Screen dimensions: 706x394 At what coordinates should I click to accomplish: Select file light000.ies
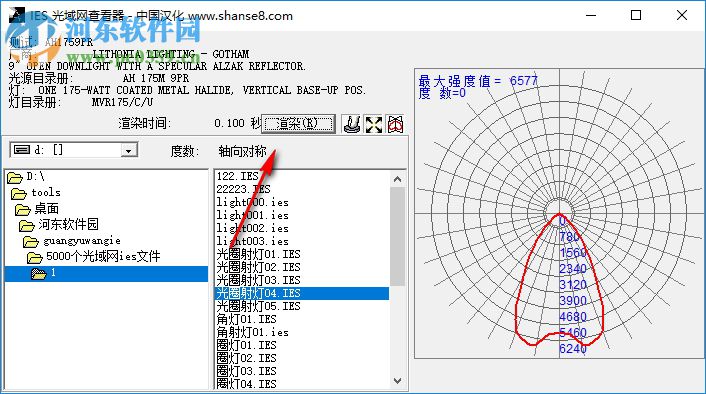pyautogui.click(x=252, y=202)
